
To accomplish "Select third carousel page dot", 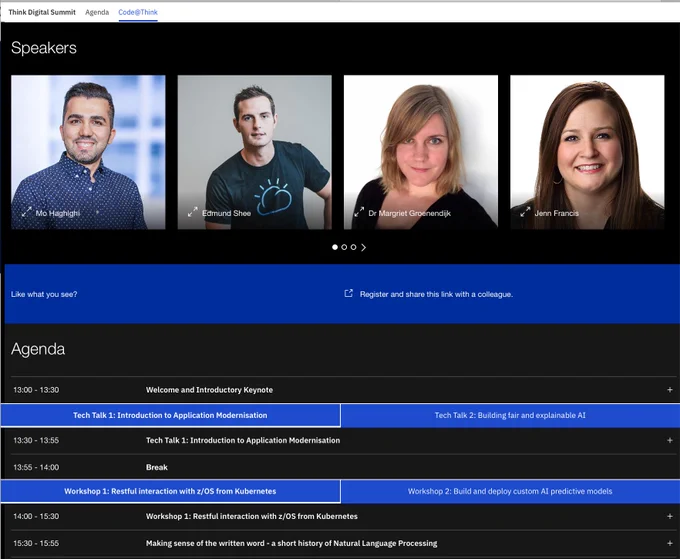I will (353, 247).
